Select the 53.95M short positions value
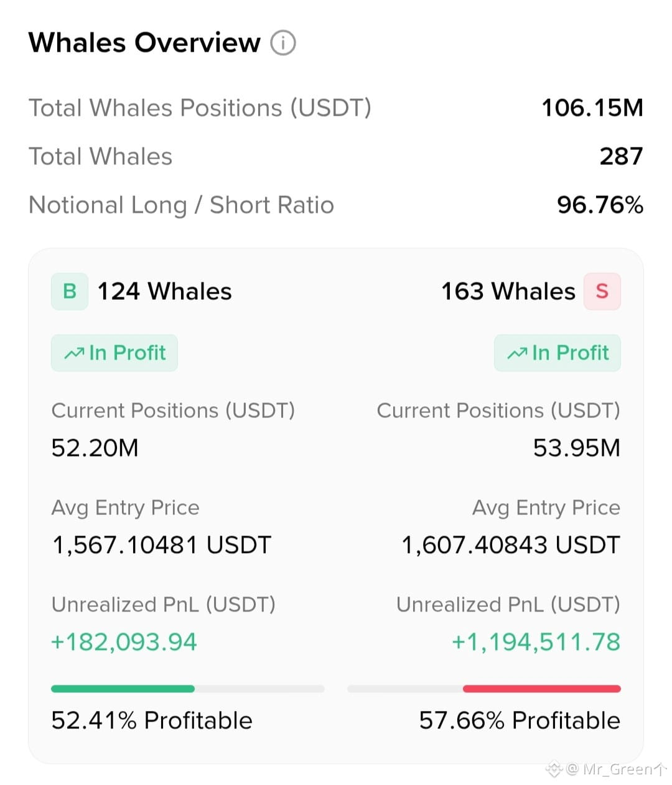The image size is (672, 785). point(577,448)
